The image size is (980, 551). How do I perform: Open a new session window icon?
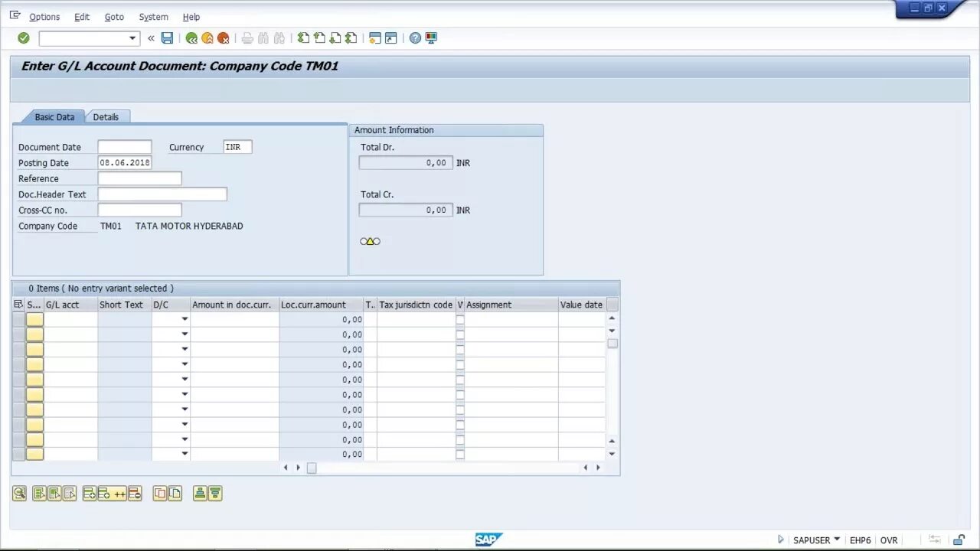coord(374,37)
